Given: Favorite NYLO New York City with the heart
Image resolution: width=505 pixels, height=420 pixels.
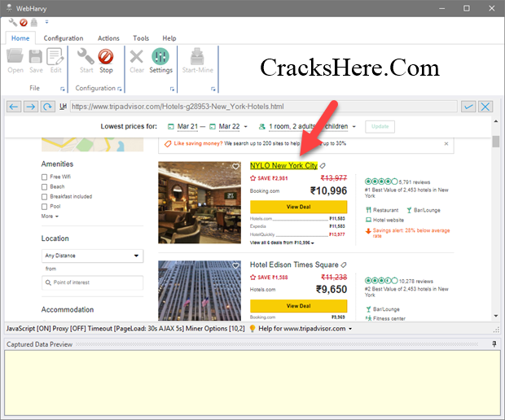Looking at the screenshot, I should point(236,166).
